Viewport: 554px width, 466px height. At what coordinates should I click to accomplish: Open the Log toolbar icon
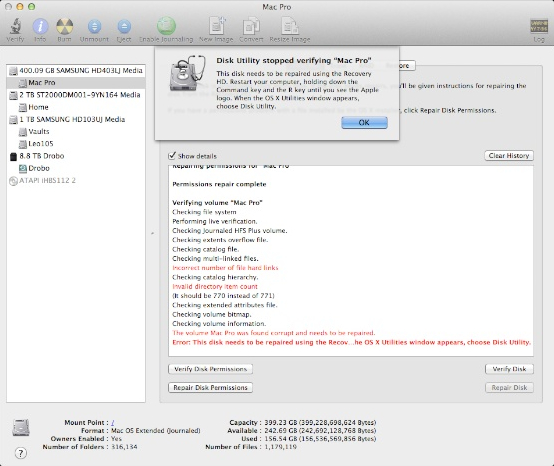pos(539,26)
